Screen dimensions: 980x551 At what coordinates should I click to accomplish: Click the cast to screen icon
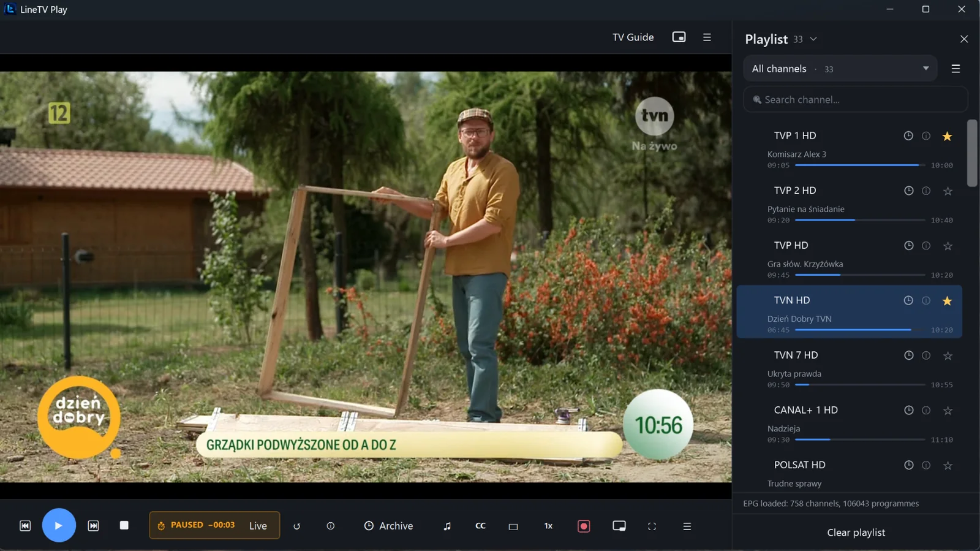[x=619, y=526]
